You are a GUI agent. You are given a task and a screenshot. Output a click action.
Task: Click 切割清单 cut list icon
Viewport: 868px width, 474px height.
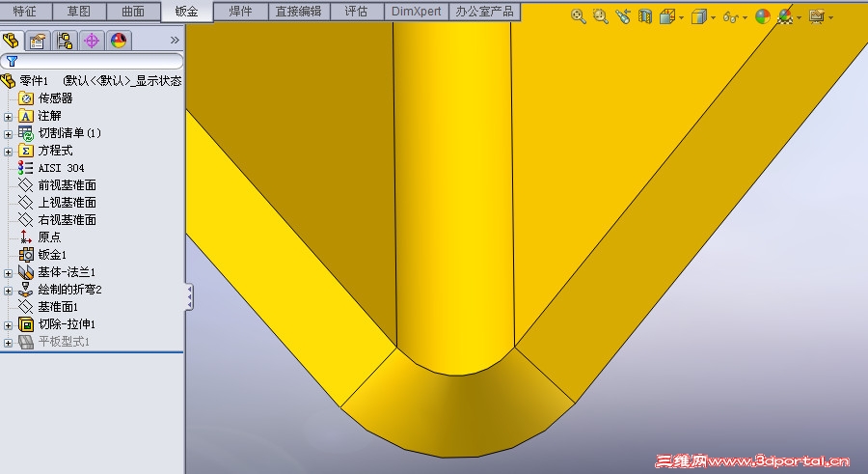tap(25, 133)
